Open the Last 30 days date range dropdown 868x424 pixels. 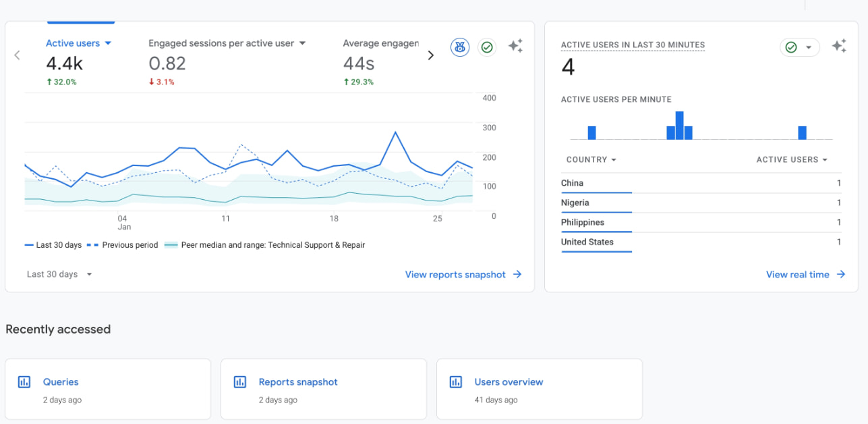coord(59,274)
